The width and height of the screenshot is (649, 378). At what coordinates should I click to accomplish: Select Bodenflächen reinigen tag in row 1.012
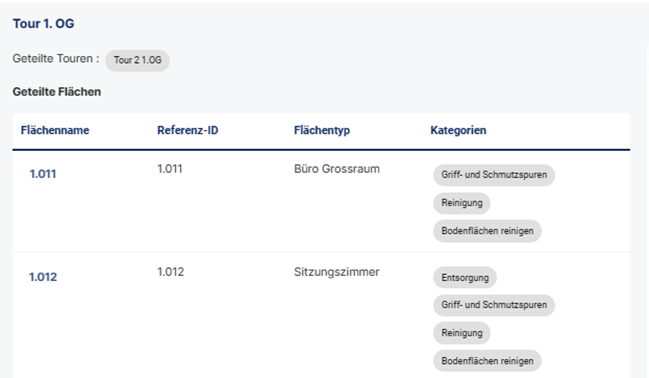point(487,361)
